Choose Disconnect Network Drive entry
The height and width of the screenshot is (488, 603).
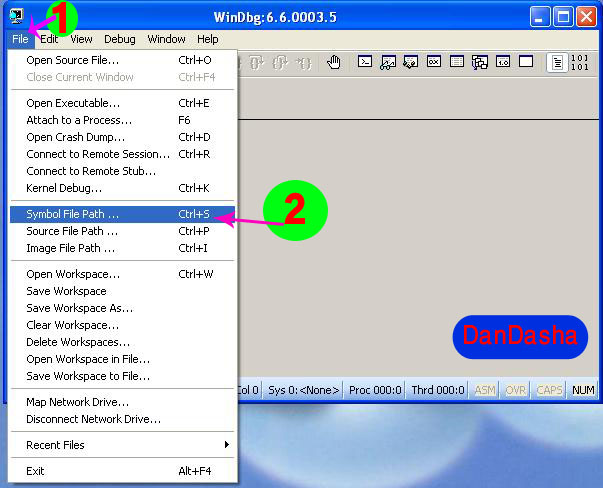(122, 419)
